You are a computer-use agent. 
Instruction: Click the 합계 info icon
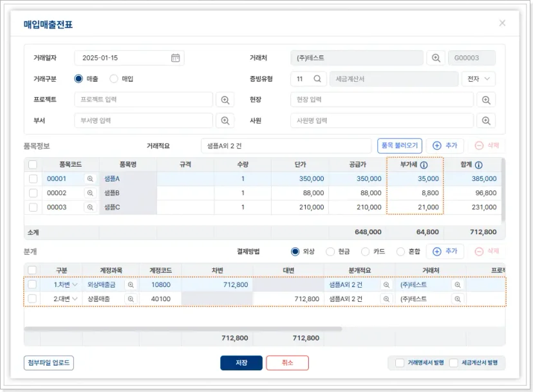(x=479, y=165)
